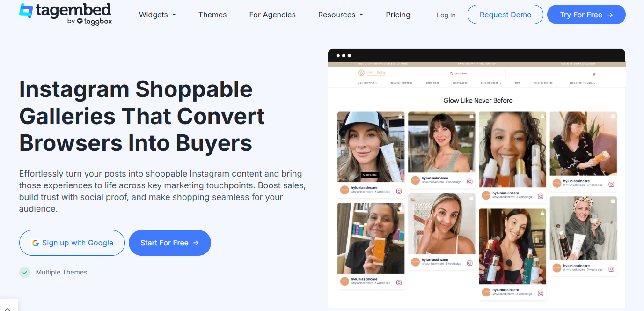This screenshot has height=311, width=644.
Task: Click the Tagembed logo
Action: [x=66, y=14]
